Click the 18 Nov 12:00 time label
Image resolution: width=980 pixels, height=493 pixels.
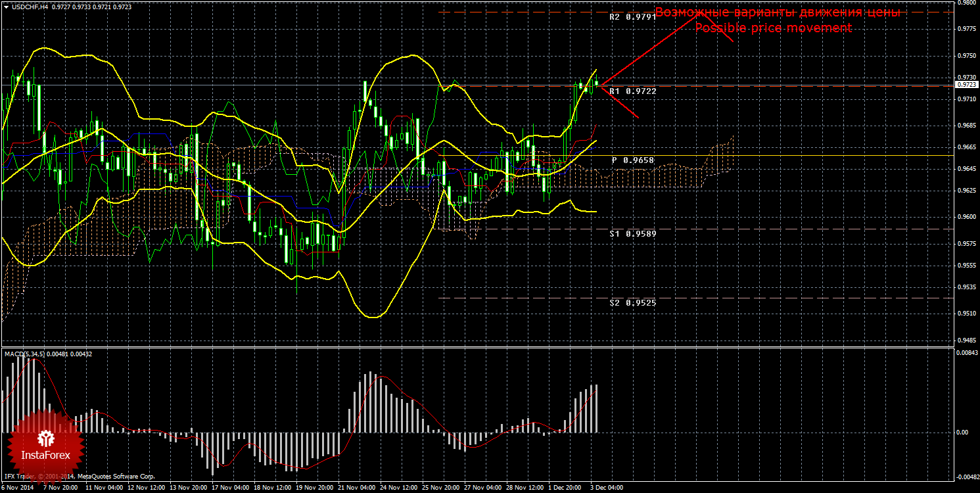[272, 488]
